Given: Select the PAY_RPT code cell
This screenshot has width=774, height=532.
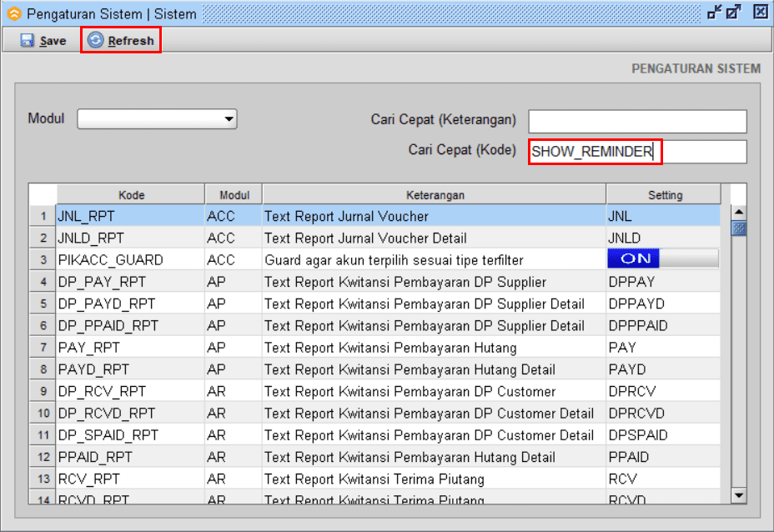Looking at the screenshot, I should pyautogui.click(x=130, y=348).
